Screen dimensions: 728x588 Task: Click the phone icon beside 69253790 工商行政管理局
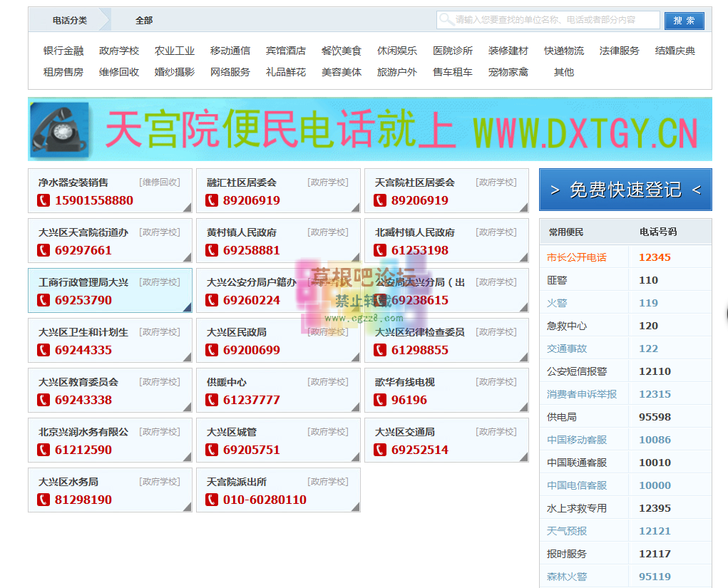42,300
